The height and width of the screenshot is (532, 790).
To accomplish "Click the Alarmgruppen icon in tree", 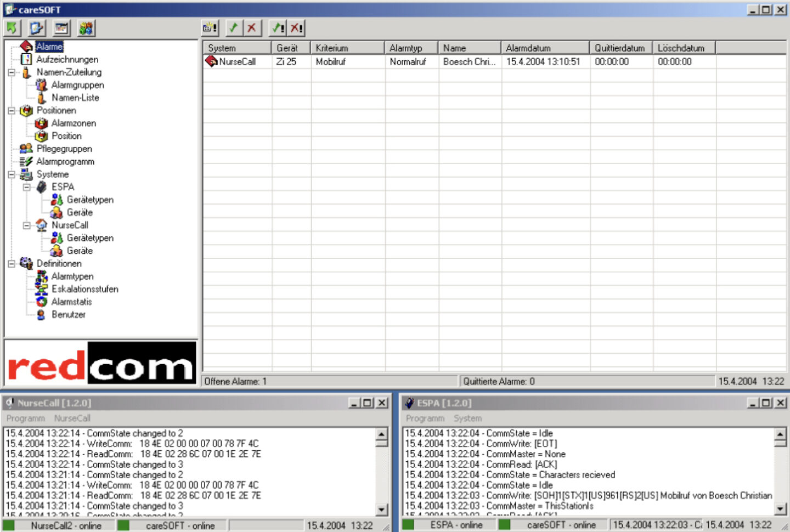I will pos(41,85).
